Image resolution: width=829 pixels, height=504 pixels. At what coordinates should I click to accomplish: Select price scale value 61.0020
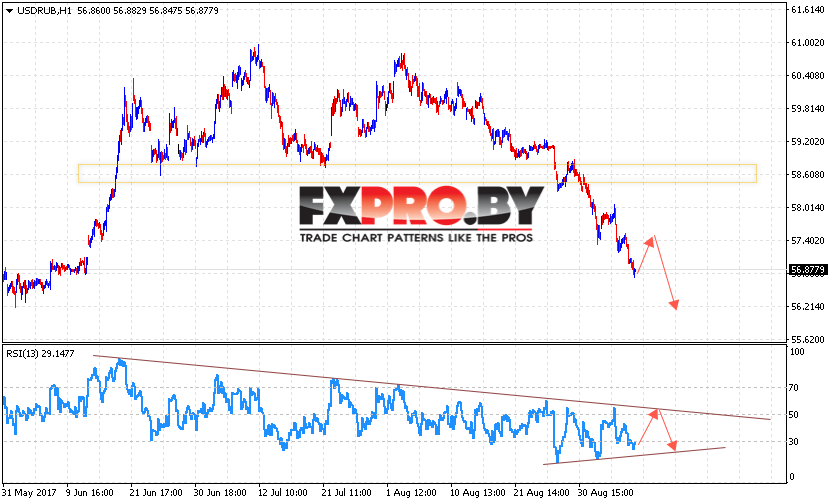click(x=807, y=43)
